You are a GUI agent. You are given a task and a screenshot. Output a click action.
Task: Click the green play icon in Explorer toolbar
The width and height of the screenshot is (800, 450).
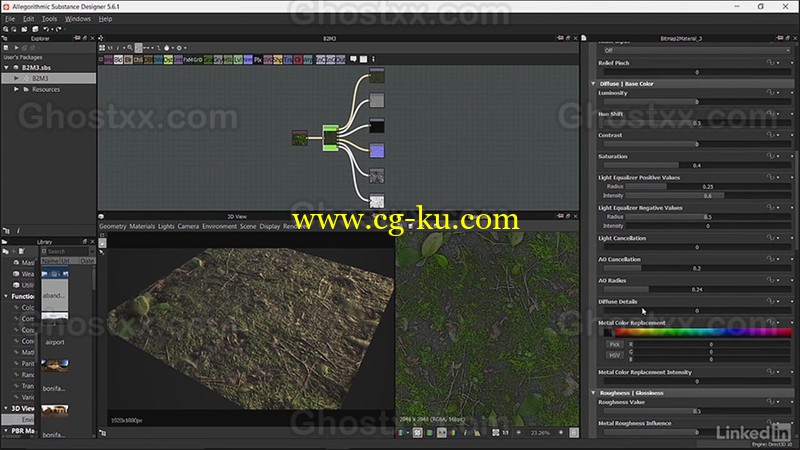(x=16, y=47)
